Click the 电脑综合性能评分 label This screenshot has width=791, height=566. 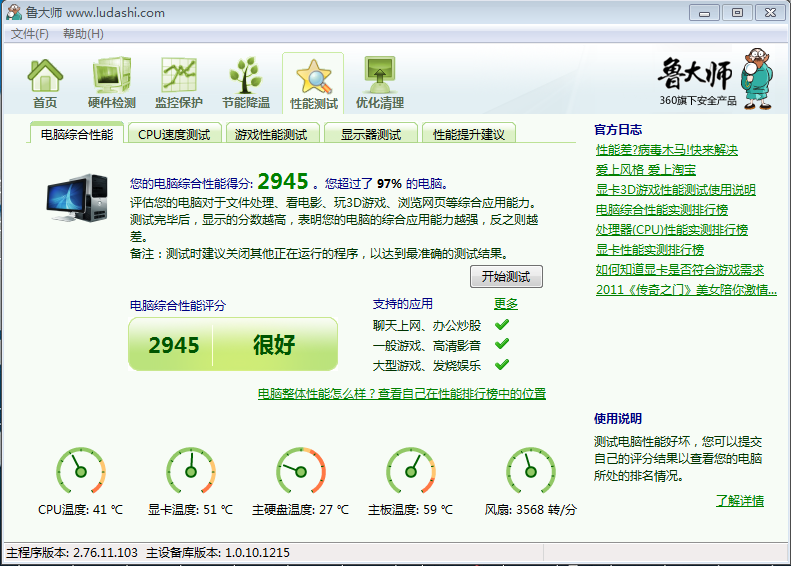click(x=178, y=305)
